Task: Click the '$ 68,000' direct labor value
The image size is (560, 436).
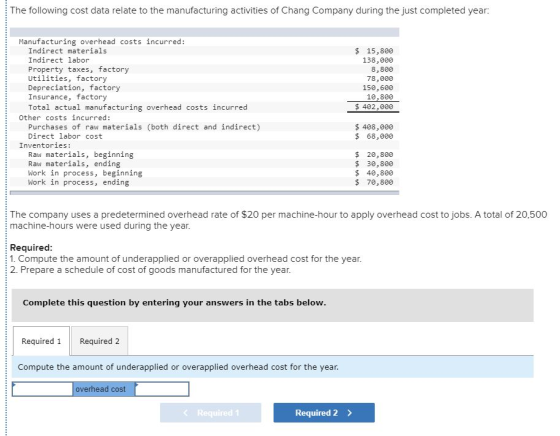Action: coord(374,136)
